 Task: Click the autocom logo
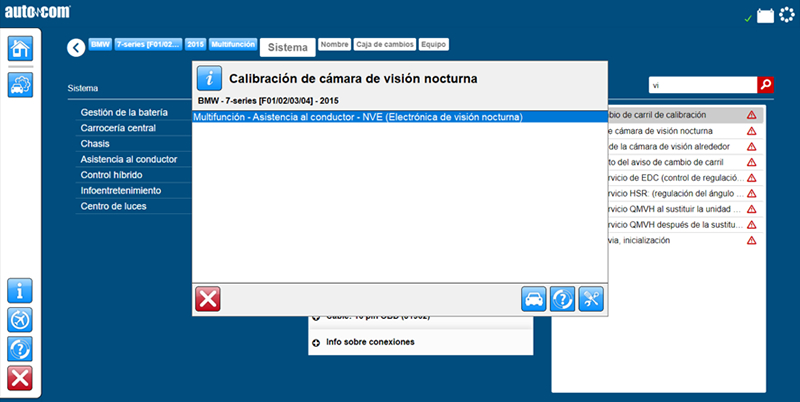(x=37, y=12)
